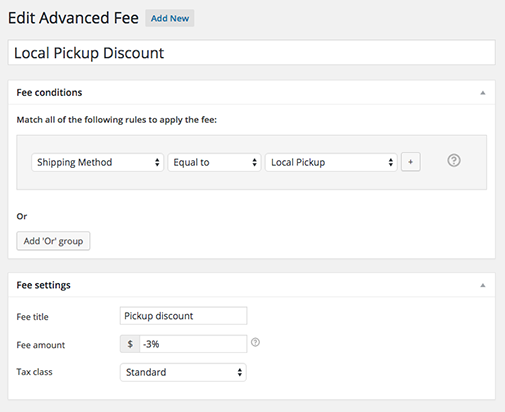
Task: Click the Fee settings panel heading
Action: click(44, 285)
